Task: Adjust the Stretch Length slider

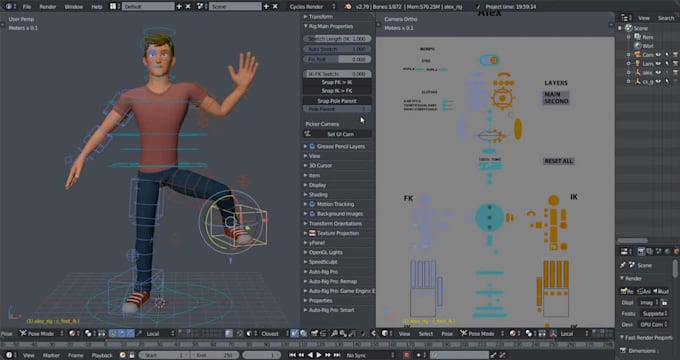Action: point(337,39)
